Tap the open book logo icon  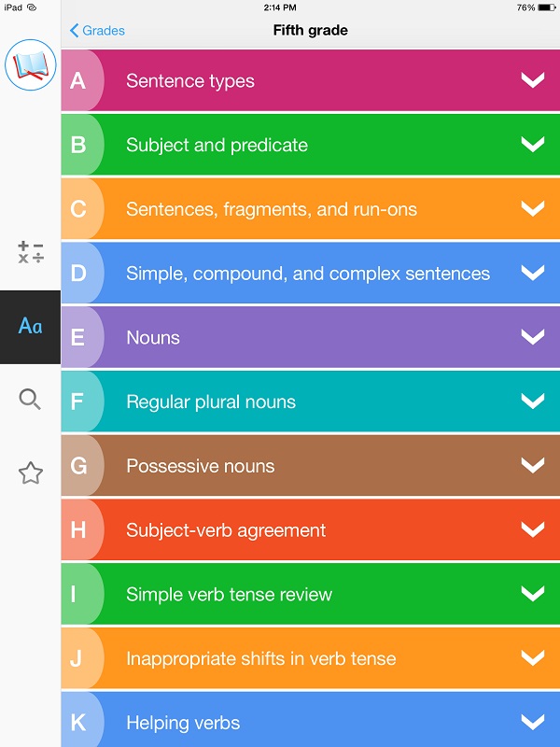tap(31, 64)
